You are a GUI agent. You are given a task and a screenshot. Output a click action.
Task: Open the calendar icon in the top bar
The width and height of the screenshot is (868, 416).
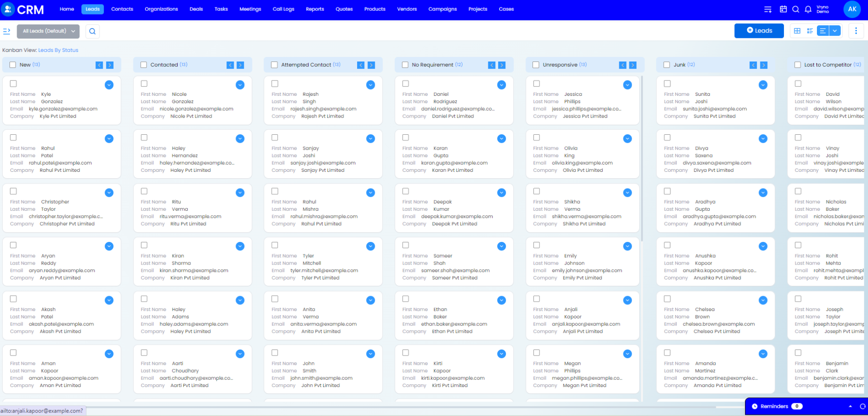point(783,9)
